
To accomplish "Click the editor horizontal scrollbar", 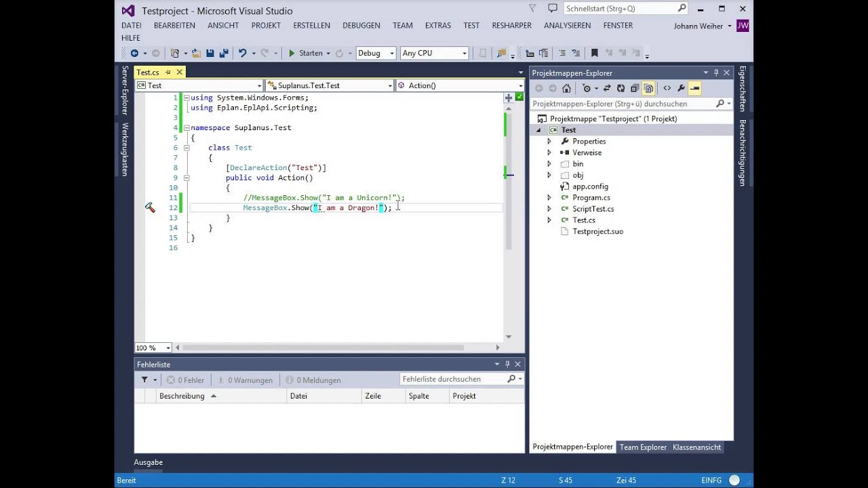I will click(323, 348).
